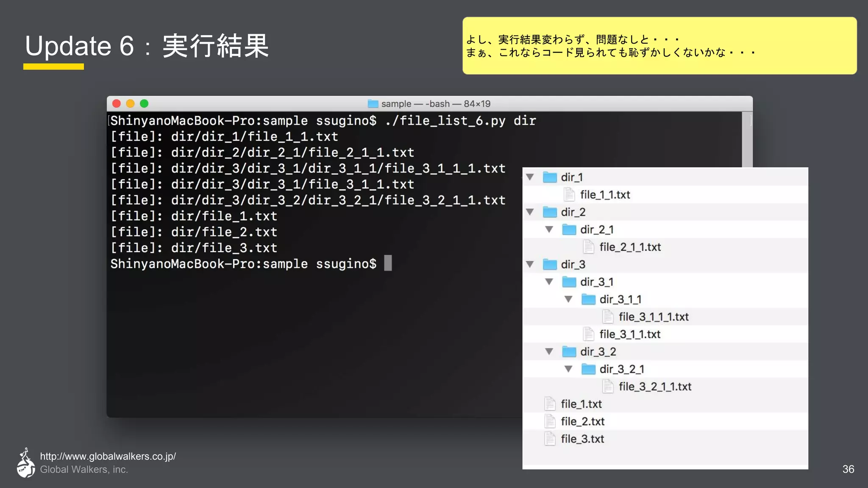Select the file_3_2_1_1.txt tree row
Screen dimensions: 868x488
pyautogui.click(x=655, y=387)
